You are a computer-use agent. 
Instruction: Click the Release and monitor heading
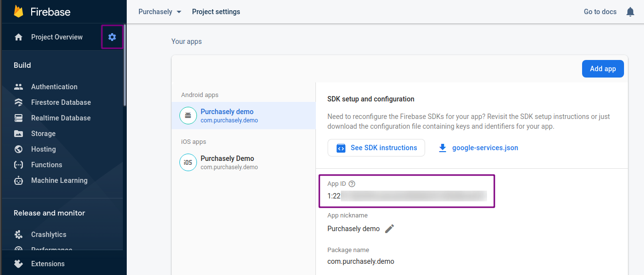click(49, 213)
